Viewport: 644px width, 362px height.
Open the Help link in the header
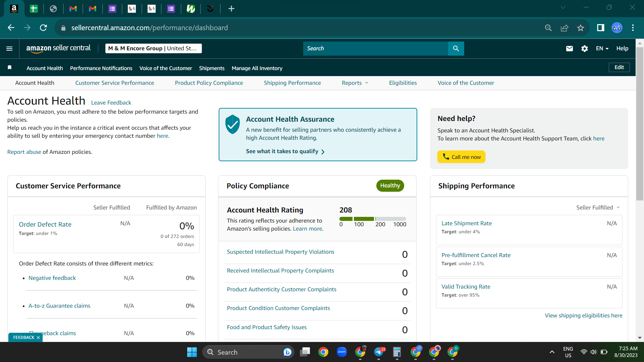pos(622,49)
